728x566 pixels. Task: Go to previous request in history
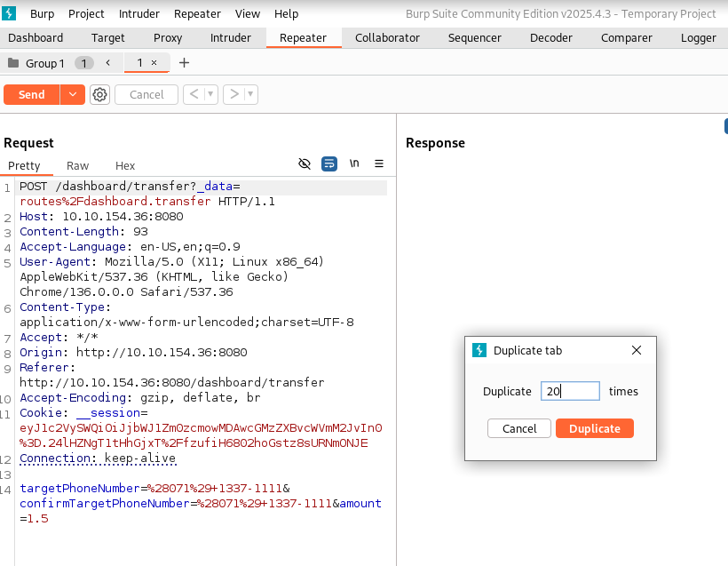pyautogui.click(x=194, y=95)
